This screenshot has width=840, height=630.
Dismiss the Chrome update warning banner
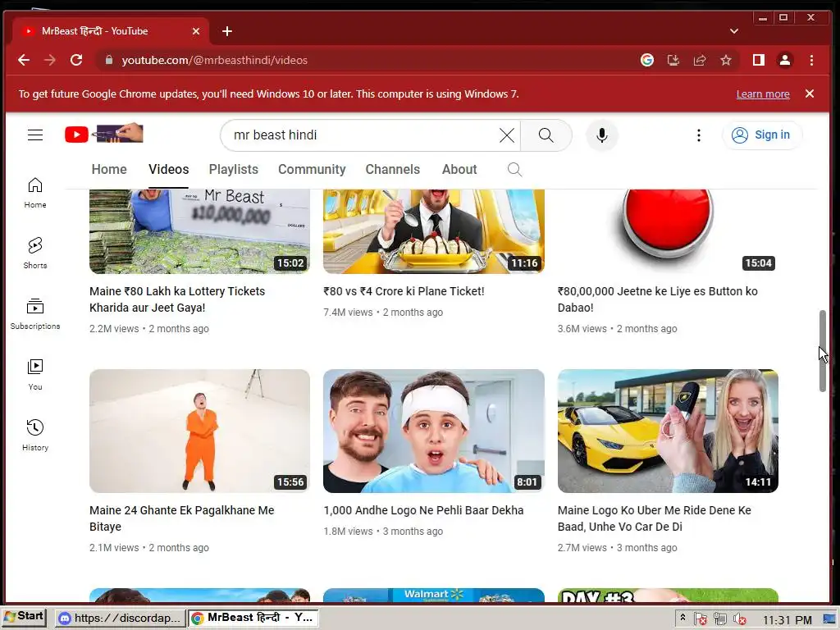810,94
